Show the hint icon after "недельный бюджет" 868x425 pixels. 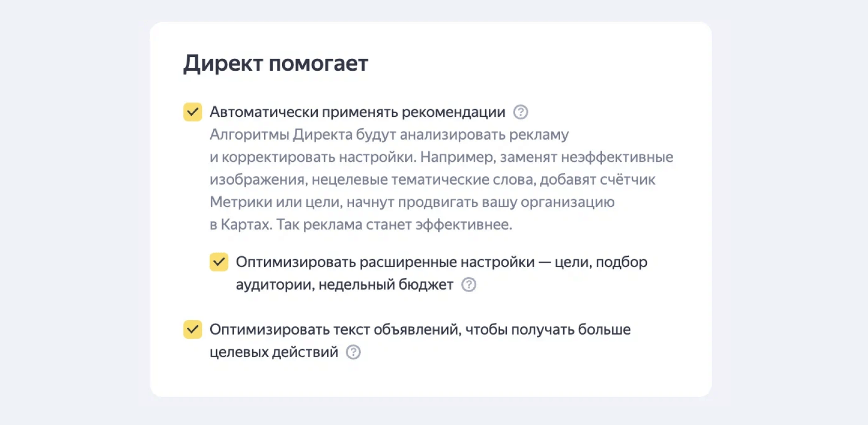[x=469, y=285]
